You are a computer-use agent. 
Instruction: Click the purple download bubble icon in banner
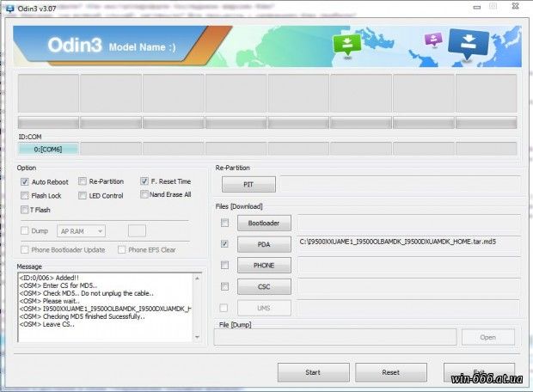coord(433,39)
